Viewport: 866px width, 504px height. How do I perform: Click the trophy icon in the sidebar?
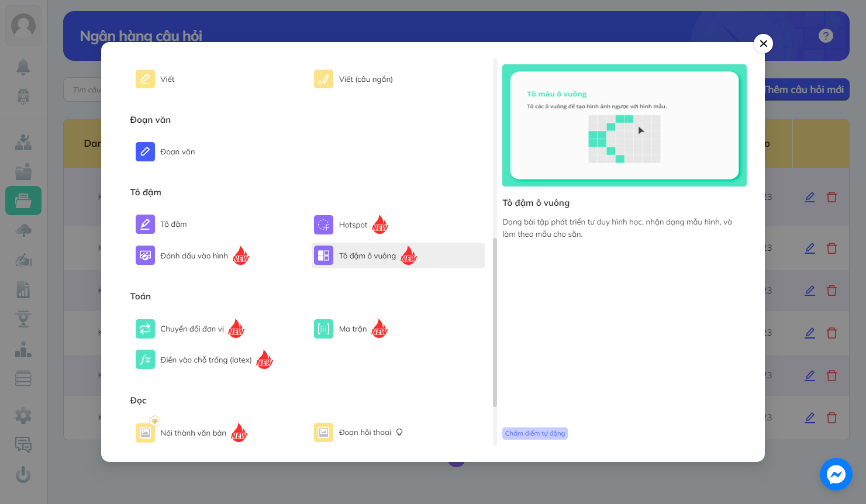point(23,319)
